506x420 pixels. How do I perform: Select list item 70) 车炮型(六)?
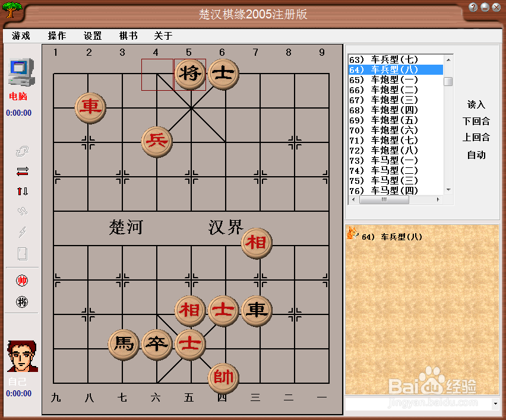[x=396, y=131]
